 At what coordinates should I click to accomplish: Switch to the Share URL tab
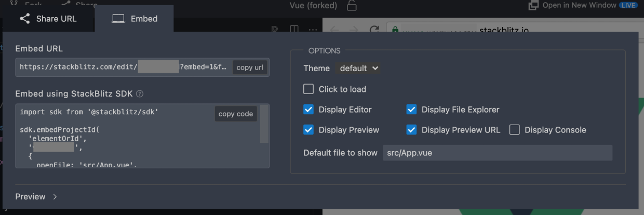[x=48, y=19]
